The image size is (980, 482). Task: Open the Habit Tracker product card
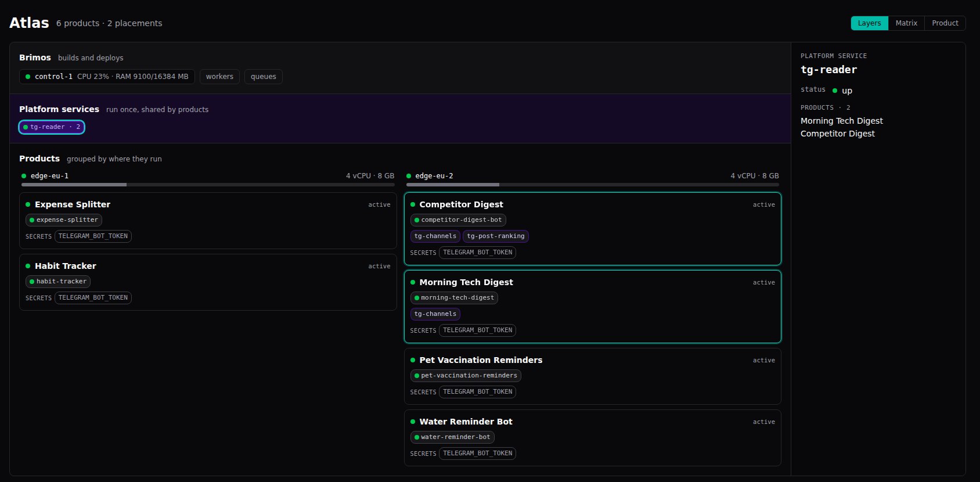[208, 282]
